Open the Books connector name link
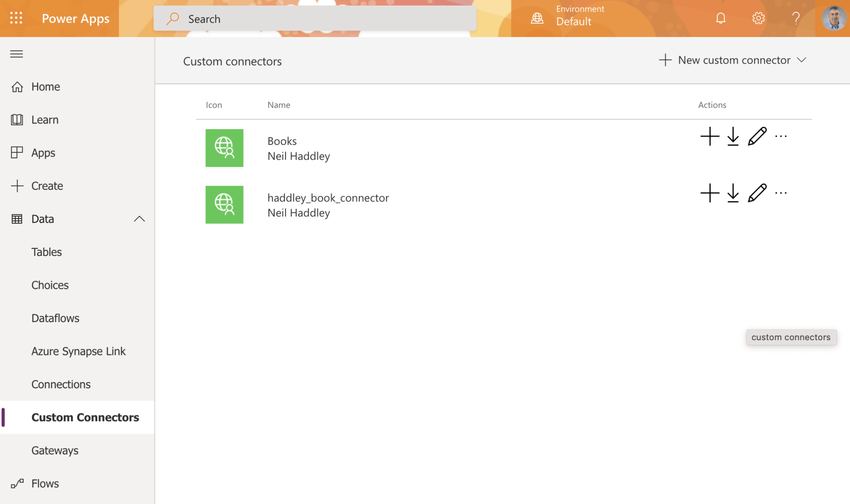This screenshot has width=850, height=504. (x=282, y=141)
